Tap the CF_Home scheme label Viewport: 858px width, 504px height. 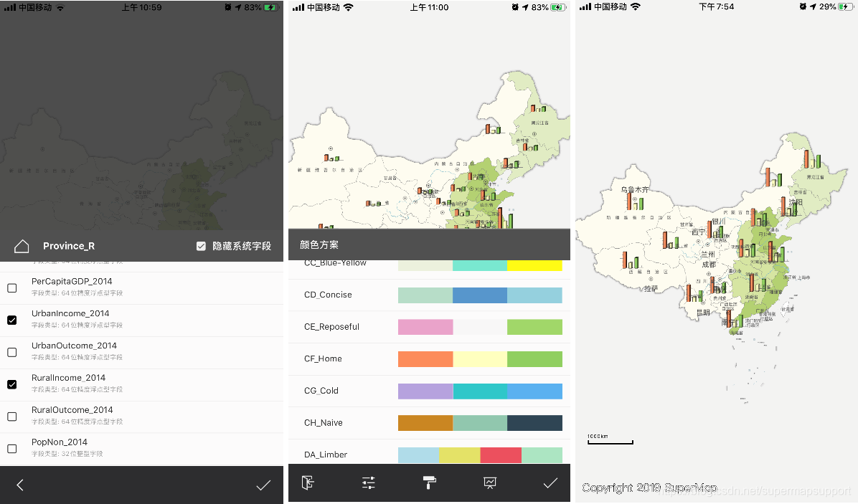coord(323,358)
